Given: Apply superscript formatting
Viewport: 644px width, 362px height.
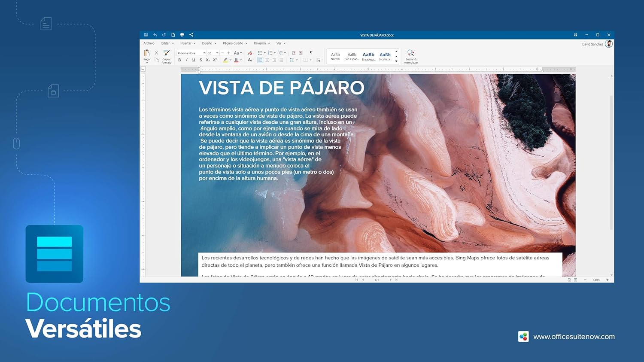Looking at the screenshot, I should [x=215, y=60].
